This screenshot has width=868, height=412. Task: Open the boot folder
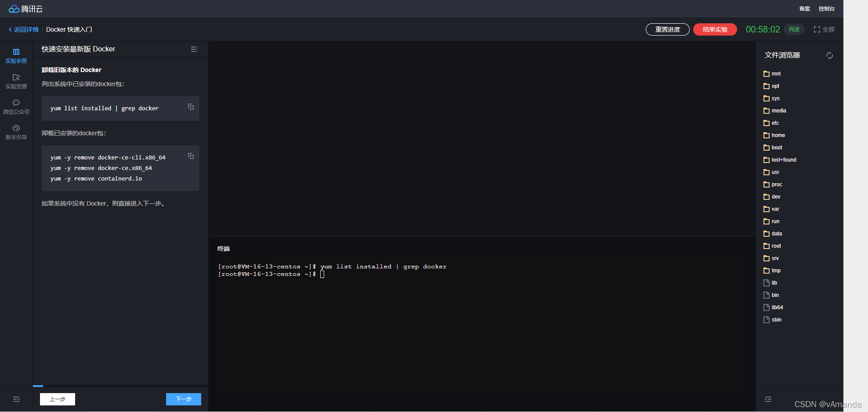773,148
